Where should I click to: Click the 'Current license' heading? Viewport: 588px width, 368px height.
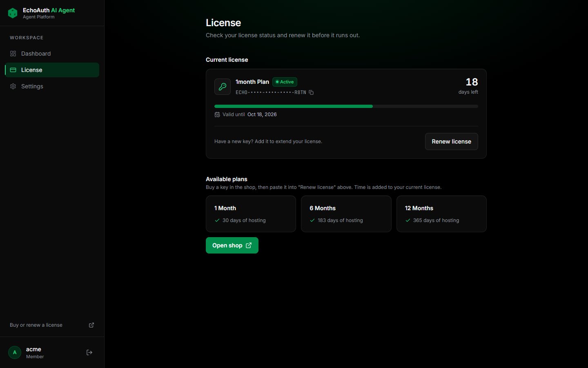coord(227,60)
